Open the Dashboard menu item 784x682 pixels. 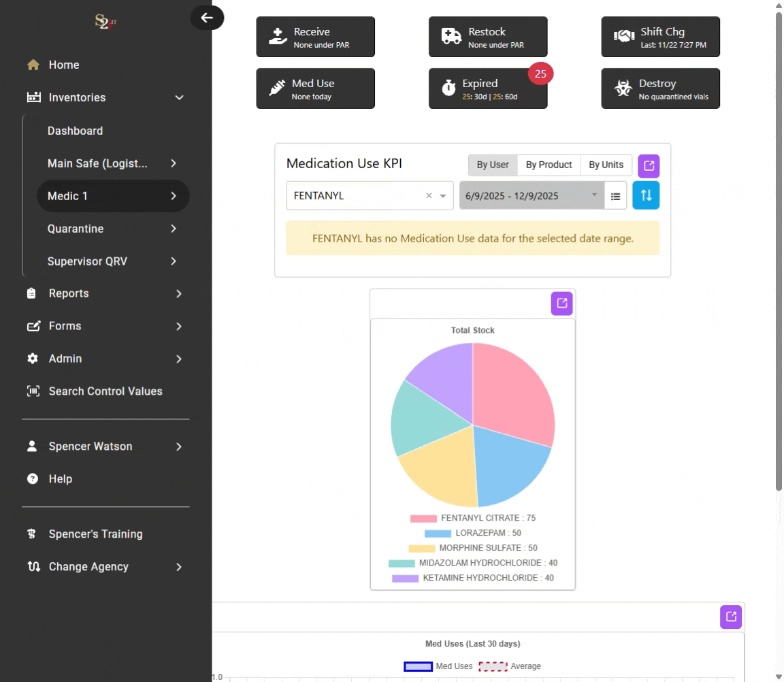(x=75, y=131)
